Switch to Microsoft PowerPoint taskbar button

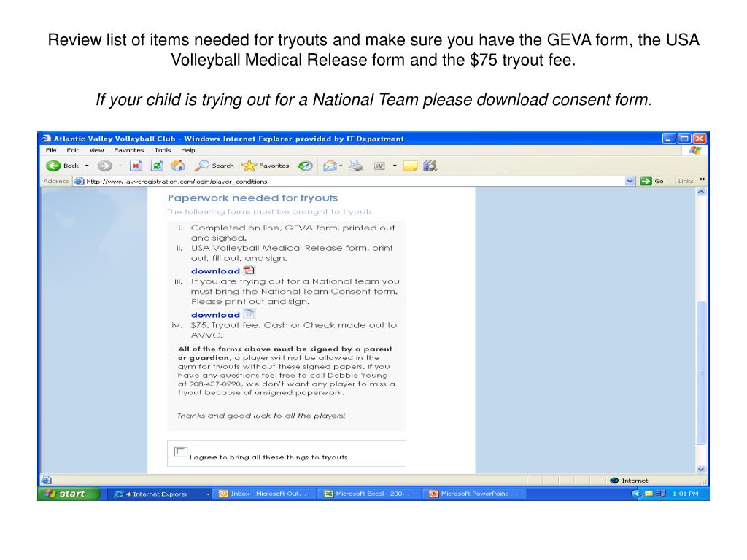pos(475,494)
